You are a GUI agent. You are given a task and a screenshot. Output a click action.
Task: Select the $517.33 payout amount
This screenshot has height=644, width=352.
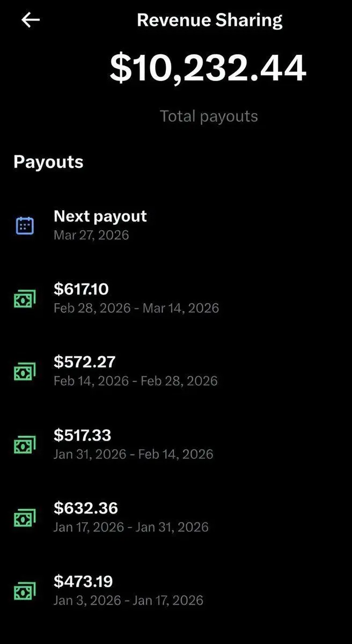pos(82,435)
